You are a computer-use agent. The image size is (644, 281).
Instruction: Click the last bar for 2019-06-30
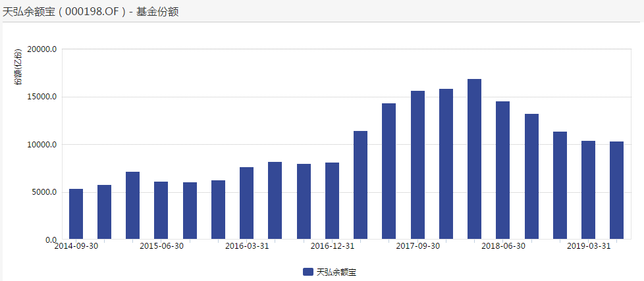[x=616, y=190]
